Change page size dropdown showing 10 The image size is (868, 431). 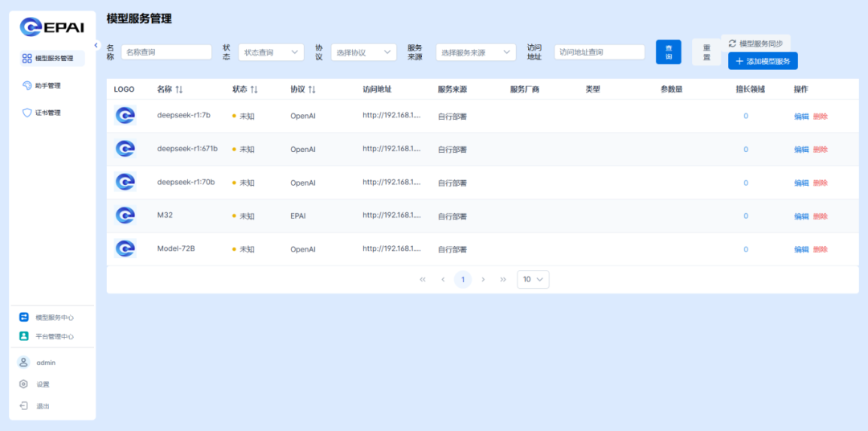pos(533,280)
